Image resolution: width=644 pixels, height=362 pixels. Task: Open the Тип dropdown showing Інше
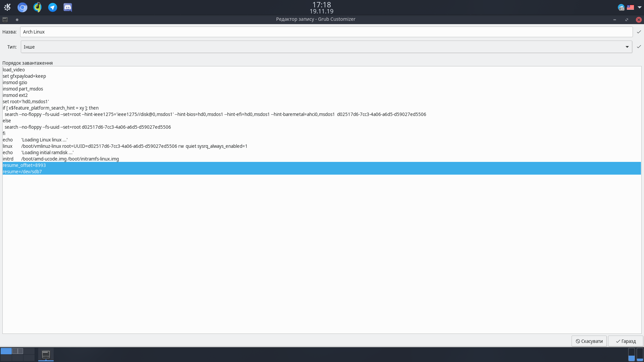click(326, 47)
